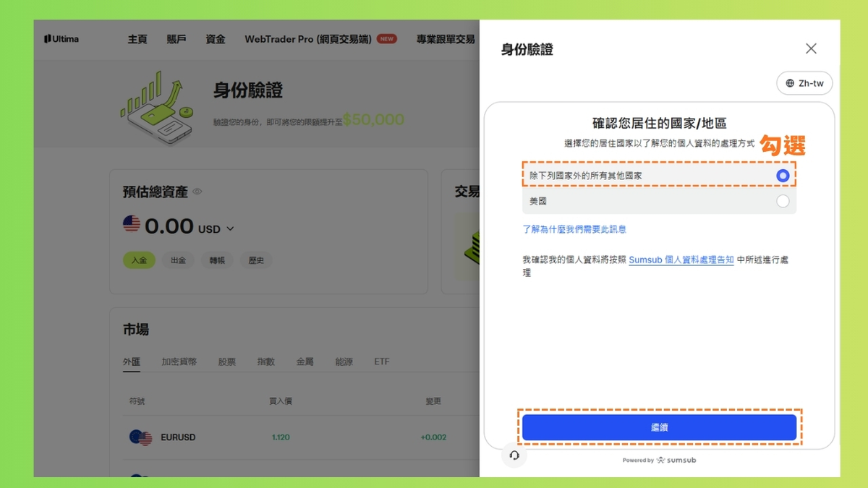The width and height of the screenshot is (868, 488).
Task: Click the EURUSD flag pair icon
Action: coord(140,437)
